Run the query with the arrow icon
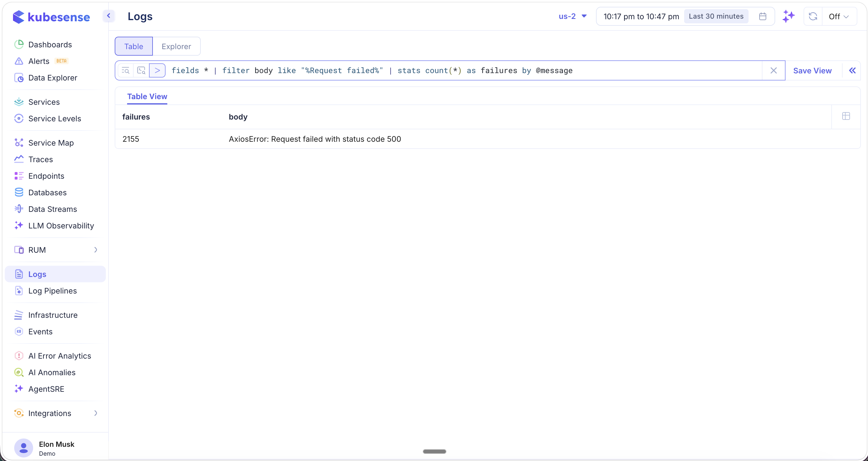This screenshot has height=461, width=868. pyautogui.click(x=157, y=70)
